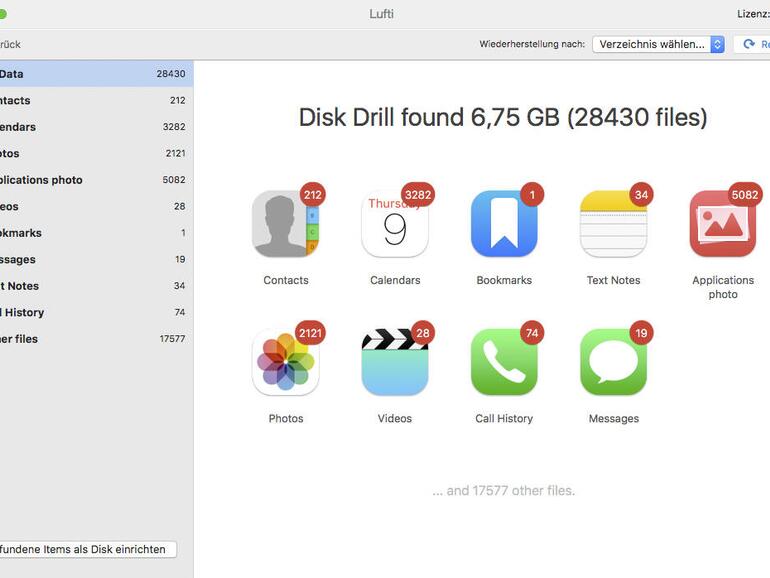Click the Text Notes label under icon
This screenshot has height=578, width=770.
click(x=613, y=280)
